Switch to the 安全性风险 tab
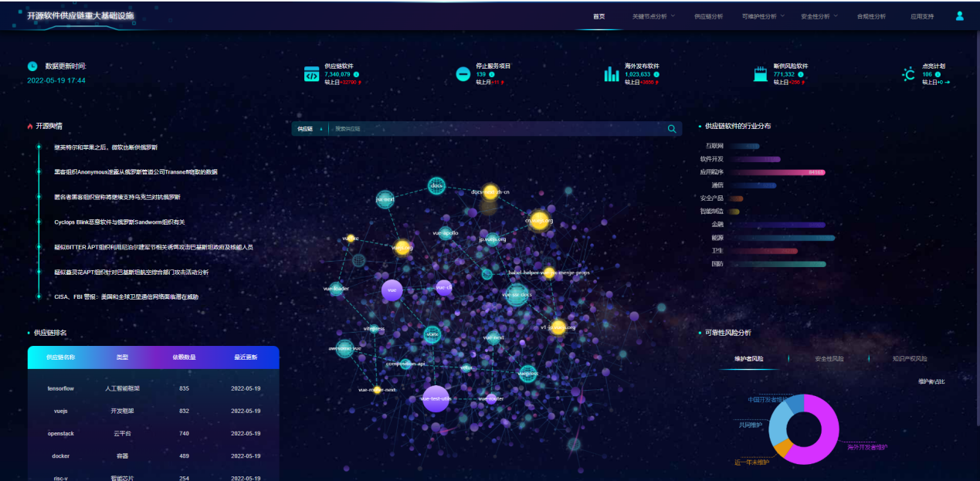The height and width of the screenshot is (481, 980). 829,358
